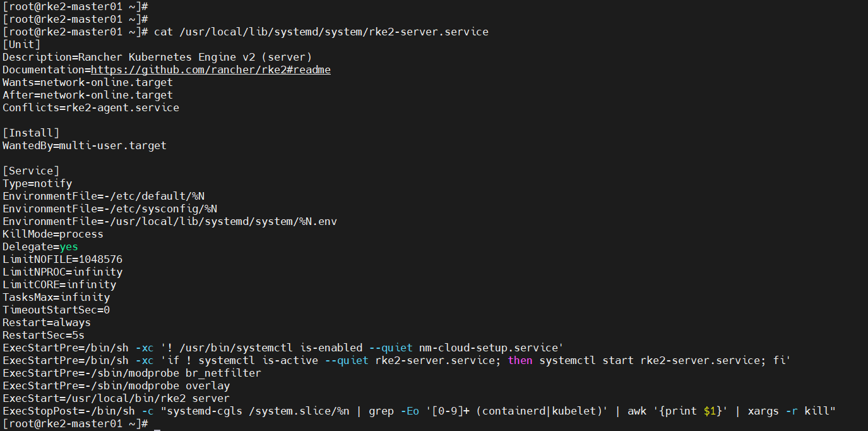Click the LimitNOFILE=1048576 line
868x431 pixels.
pos(62,259)
